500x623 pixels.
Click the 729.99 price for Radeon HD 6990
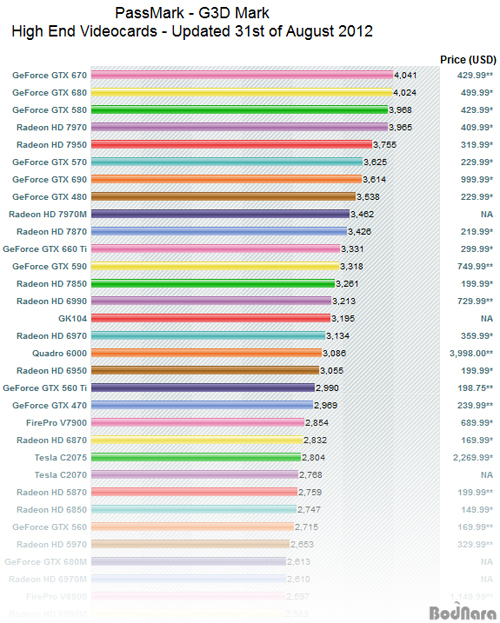pyautogui.click(x=475, y=301)
